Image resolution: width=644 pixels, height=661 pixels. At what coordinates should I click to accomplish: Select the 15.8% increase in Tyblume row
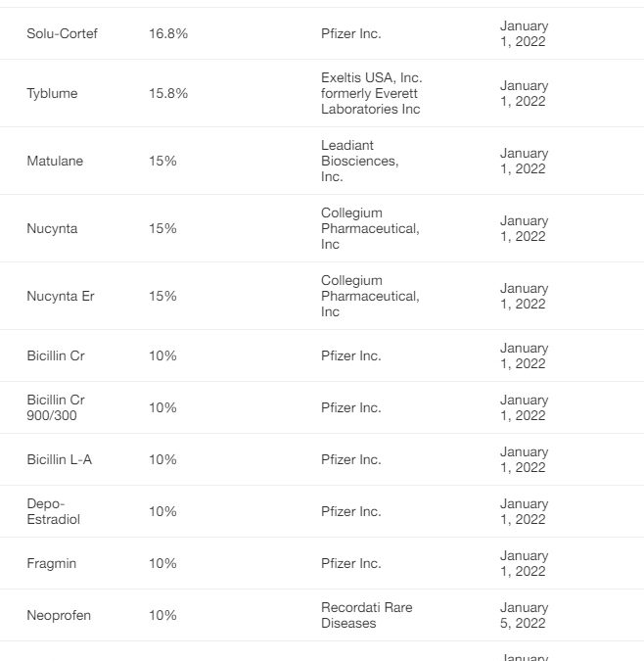point(168,94)
